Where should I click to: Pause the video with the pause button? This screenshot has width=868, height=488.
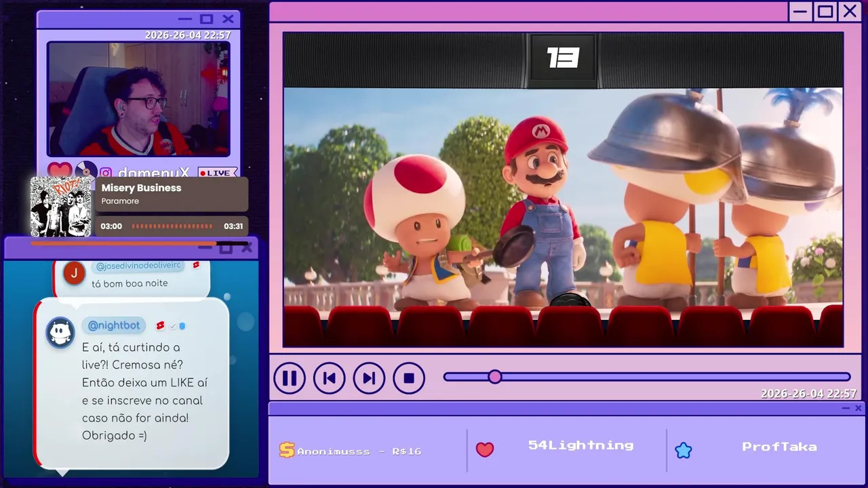coord(290,378)
